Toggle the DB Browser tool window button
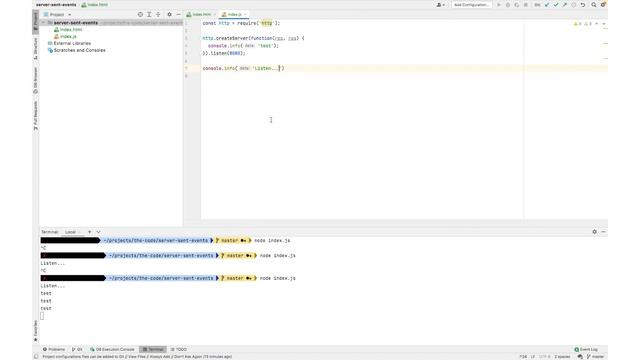 click(36, 80)
